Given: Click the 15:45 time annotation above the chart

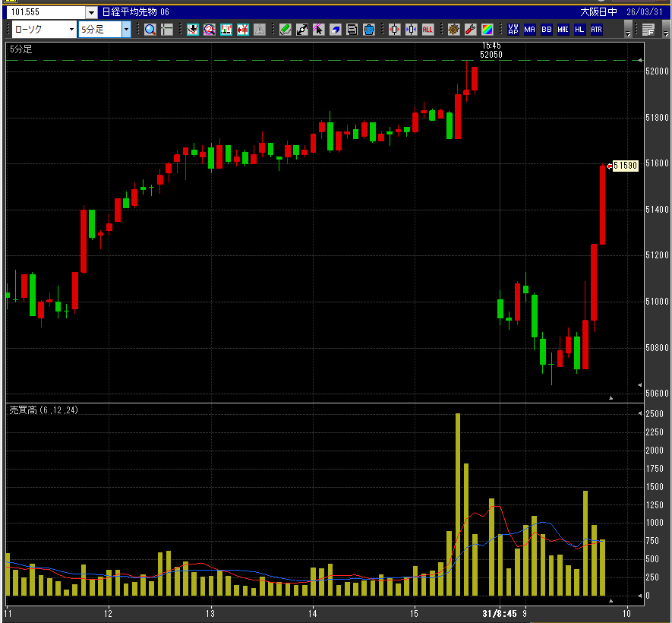Looking at the screenshot, I should coord(491,46).
